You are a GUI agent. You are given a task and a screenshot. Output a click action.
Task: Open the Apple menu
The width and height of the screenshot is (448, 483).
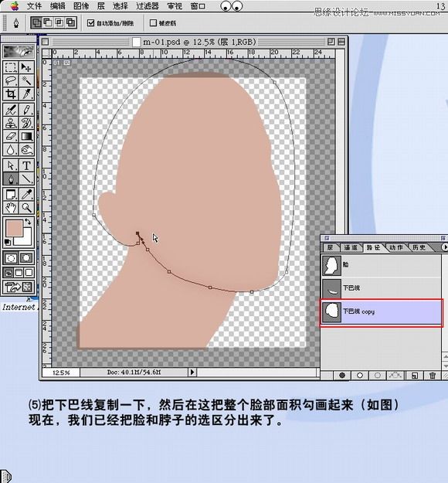[14, 6]
